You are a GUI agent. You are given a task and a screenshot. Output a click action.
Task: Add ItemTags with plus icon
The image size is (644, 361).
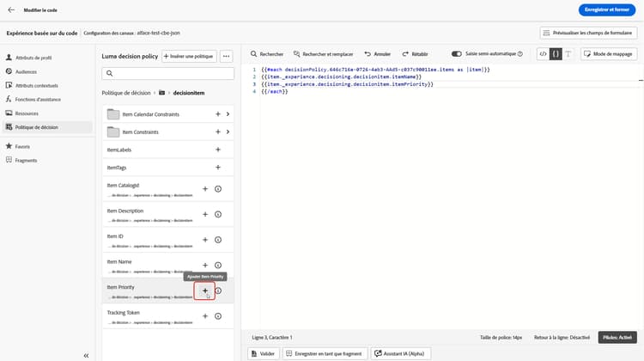(x=218, y=168)
